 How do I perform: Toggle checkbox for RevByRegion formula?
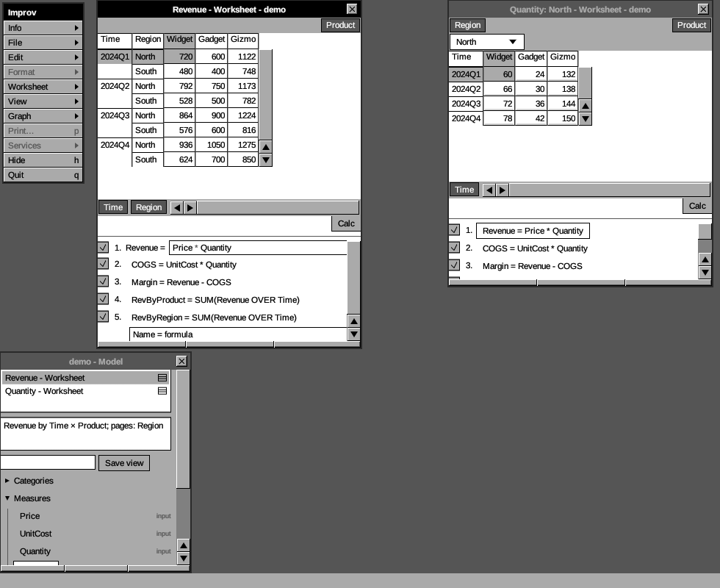pos(104,317)
